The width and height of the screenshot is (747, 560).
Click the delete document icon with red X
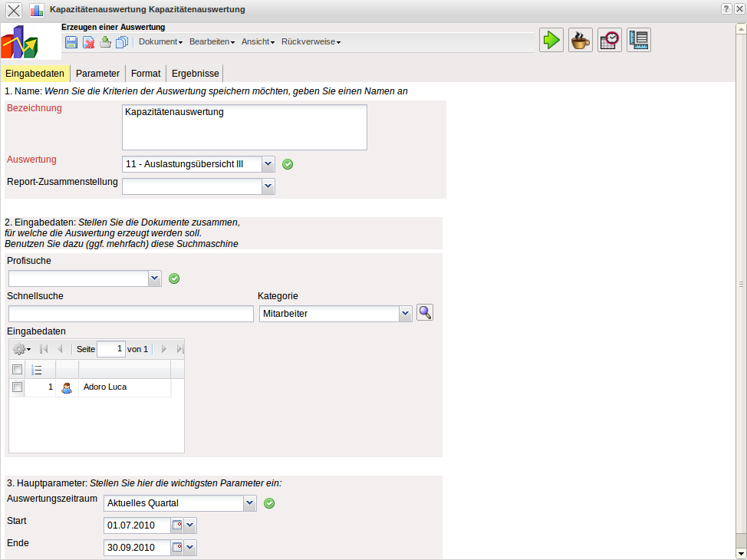(x=89, y=42)
